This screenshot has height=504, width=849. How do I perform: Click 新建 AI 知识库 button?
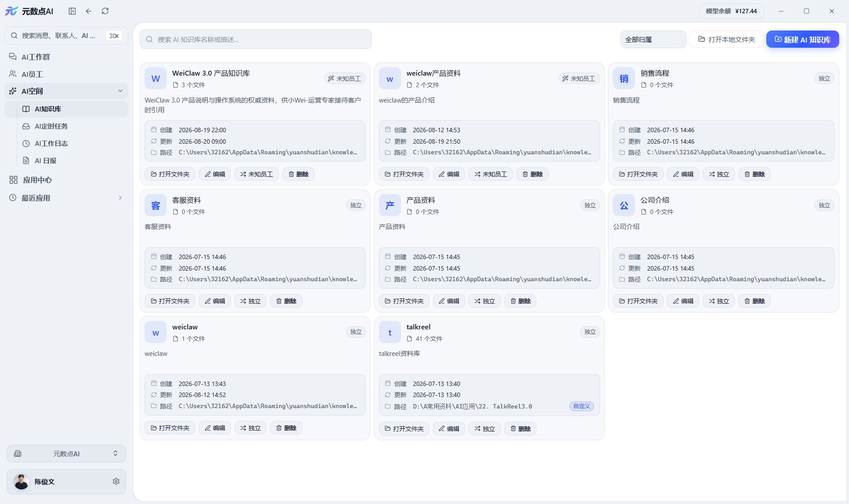[803, 39]
